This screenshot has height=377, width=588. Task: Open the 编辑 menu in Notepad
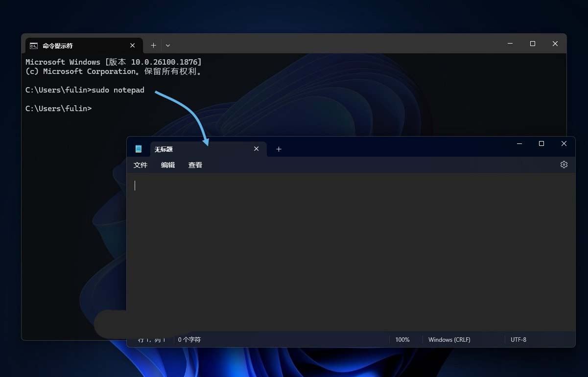(168, 165)
